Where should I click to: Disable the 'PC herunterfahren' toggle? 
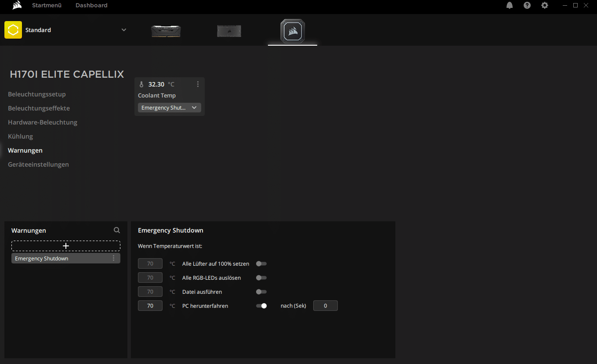click(x=261, y=306)
